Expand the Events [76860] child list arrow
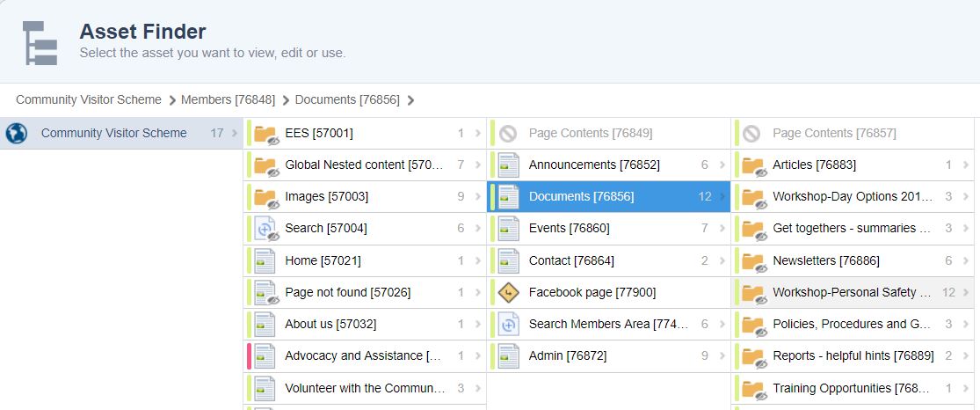 [722, 229]
